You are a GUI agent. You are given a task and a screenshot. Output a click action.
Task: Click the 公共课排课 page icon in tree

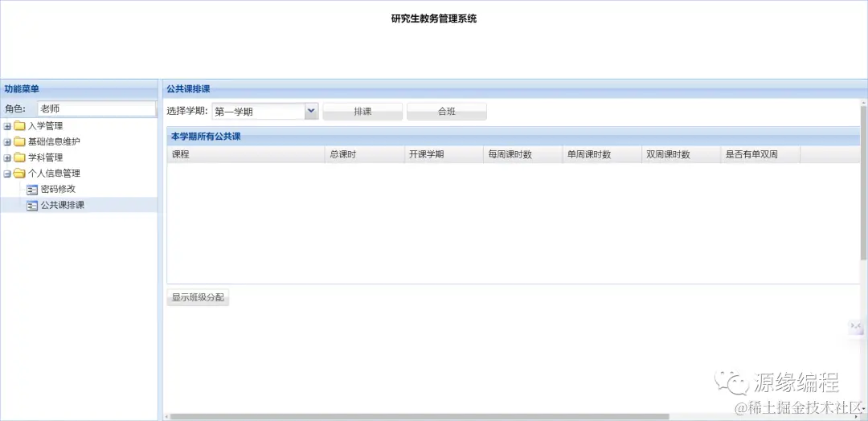tap(32, 205)
